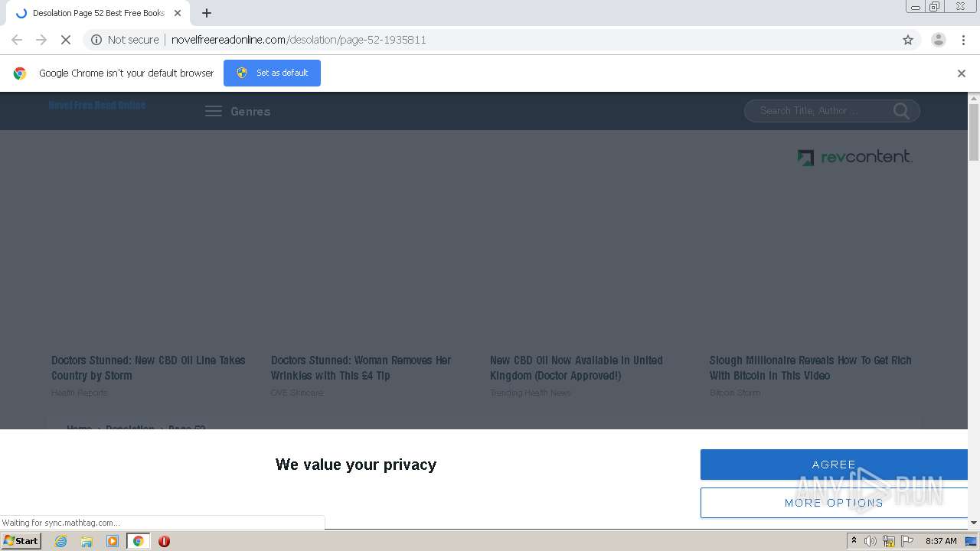
Task: Launch Internet Explorer from the taskbar
Action: (x=60, y=541)
